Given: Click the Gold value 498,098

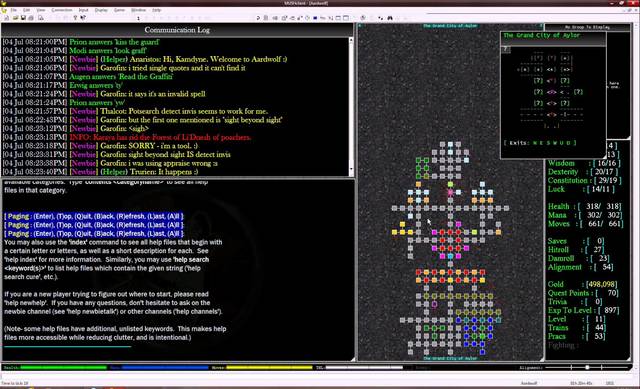Looking at the screenshot, I should coord(602,284).
